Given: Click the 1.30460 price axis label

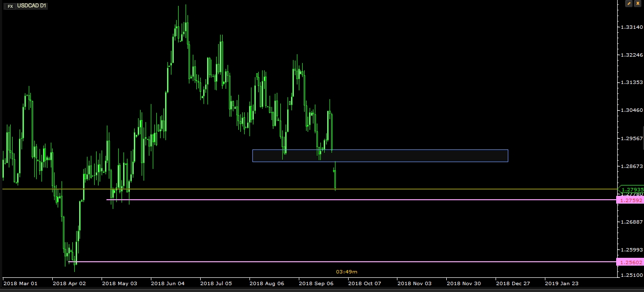Looking at the screenshot, I should pos(631,110).
